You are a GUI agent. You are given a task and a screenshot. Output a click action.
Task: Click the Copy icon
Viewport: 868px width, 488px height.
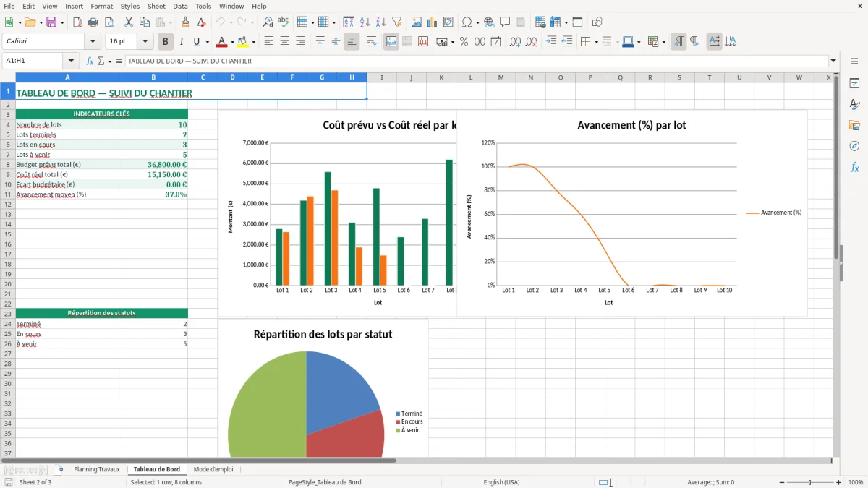(x=143, y=22)
